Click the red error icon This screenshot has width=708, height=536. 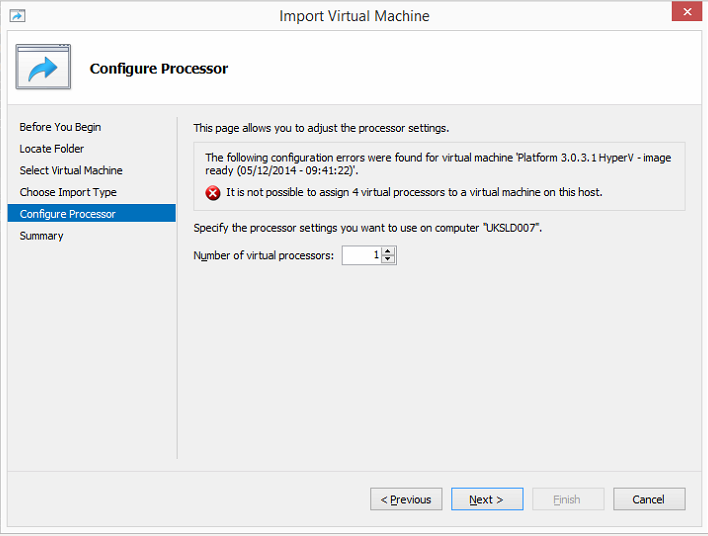pos(213,193)
